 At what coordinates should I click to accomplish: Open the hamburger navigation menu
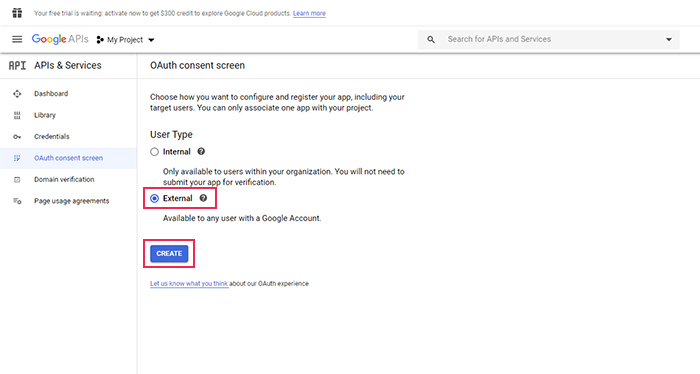(x=17, y=39)
